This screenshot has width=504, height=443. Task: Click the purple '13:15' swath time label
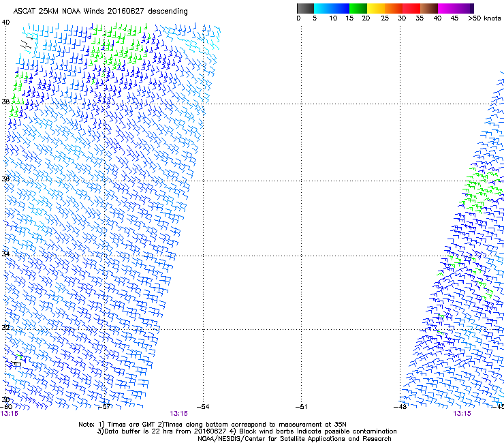point(462,414)
